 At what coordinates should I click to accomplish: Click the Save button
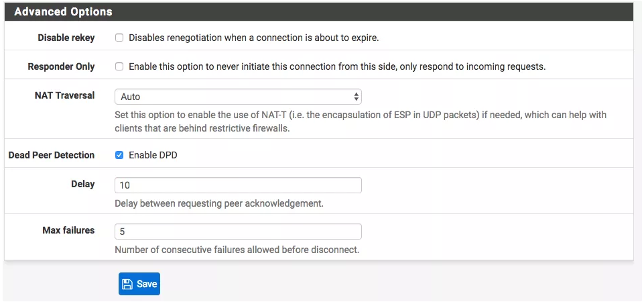tap(139, 284)
